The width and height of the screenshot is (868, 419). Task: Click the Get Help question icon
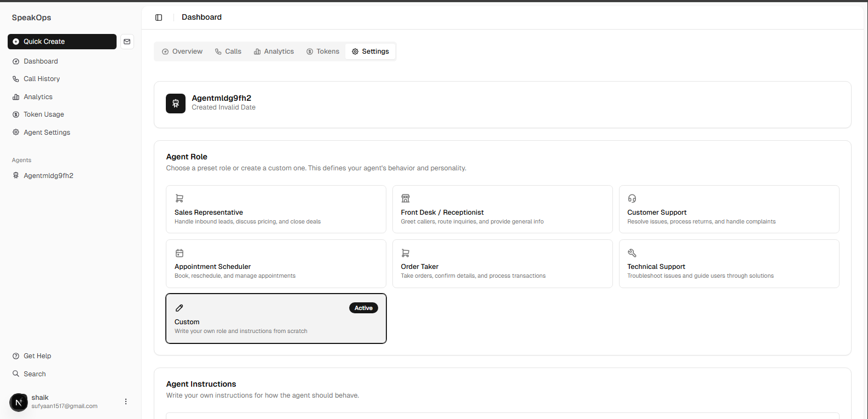pyautogui.click(x=16, y=356)
